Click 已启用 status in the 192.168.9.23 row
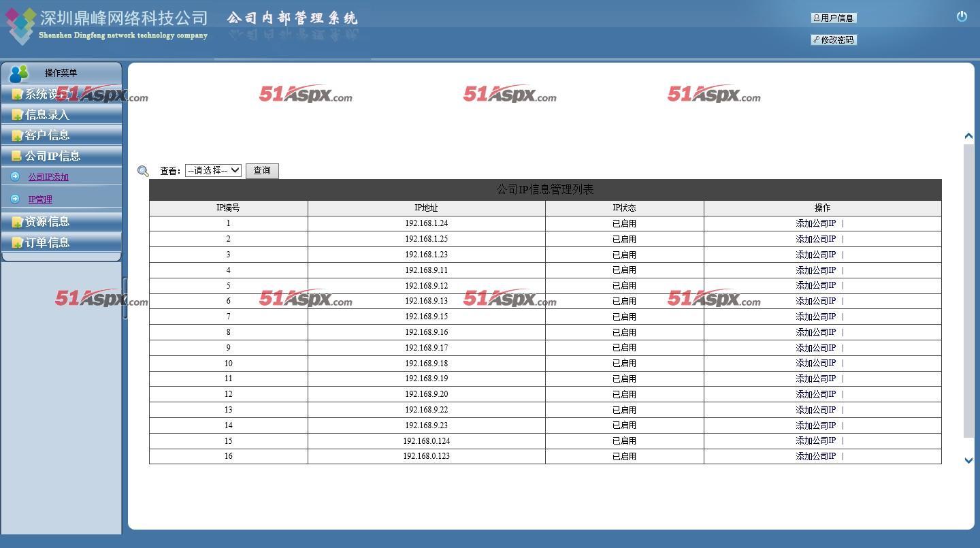 point(625,425)
